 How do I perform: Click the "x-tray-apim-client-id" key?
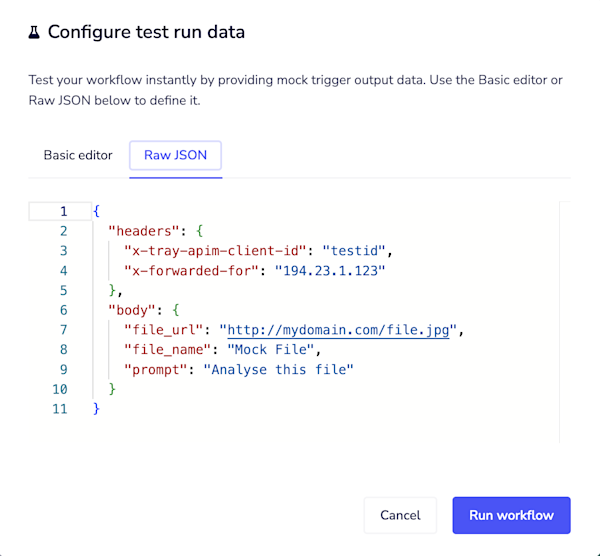click(x=213, y=251)
